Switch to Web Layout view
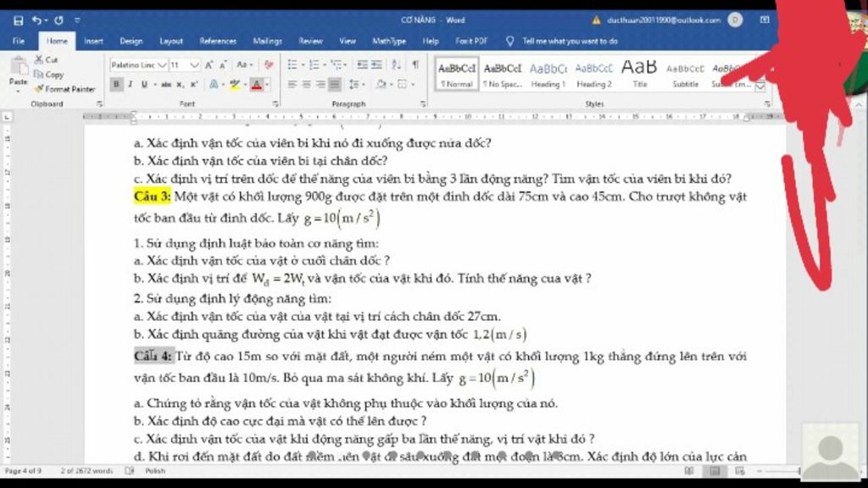 pos(740,471)
